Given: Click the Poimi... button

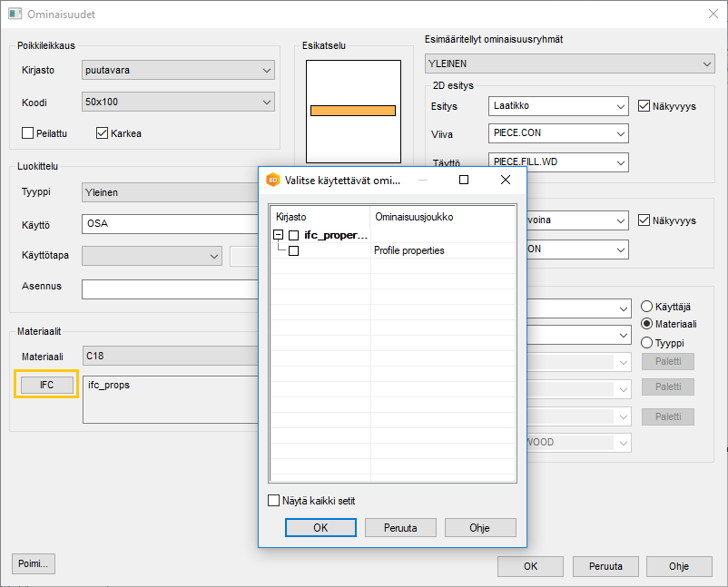Looking at the screenshot, I should 34,564.
